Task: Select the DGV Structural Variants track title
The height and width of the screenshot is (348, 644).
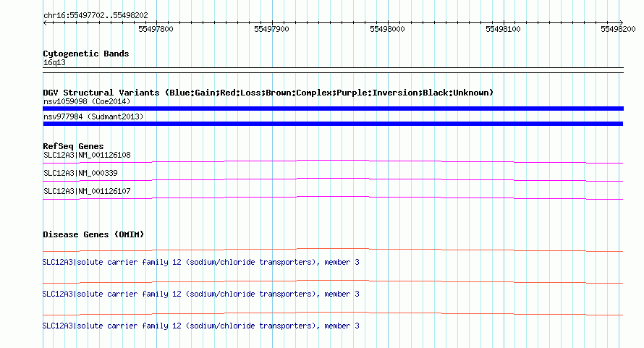Action: 268,93
